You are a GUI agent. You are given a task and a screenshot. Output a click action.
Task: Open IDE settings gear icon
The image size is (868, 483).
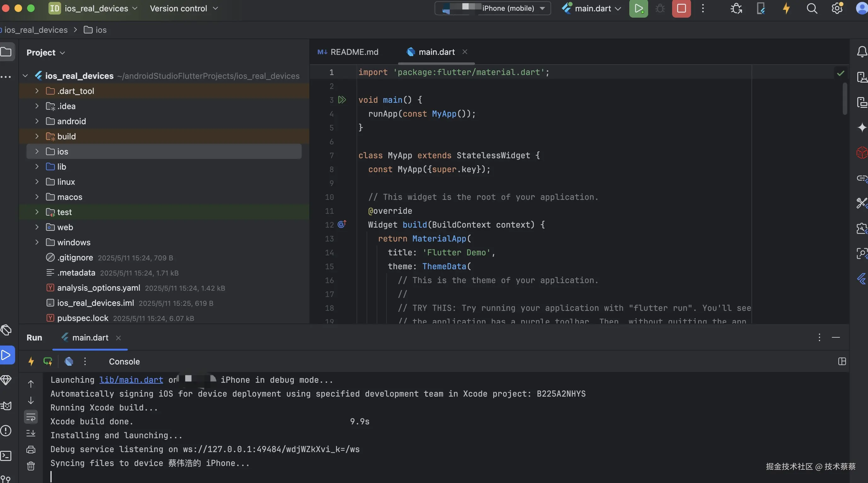tap(837, 9)
